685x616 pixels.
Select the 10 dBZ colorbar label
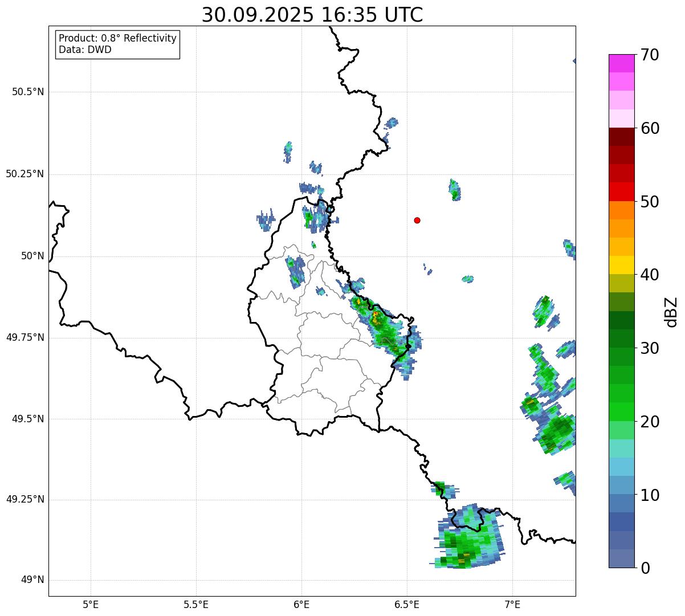(x=650, y=495)
